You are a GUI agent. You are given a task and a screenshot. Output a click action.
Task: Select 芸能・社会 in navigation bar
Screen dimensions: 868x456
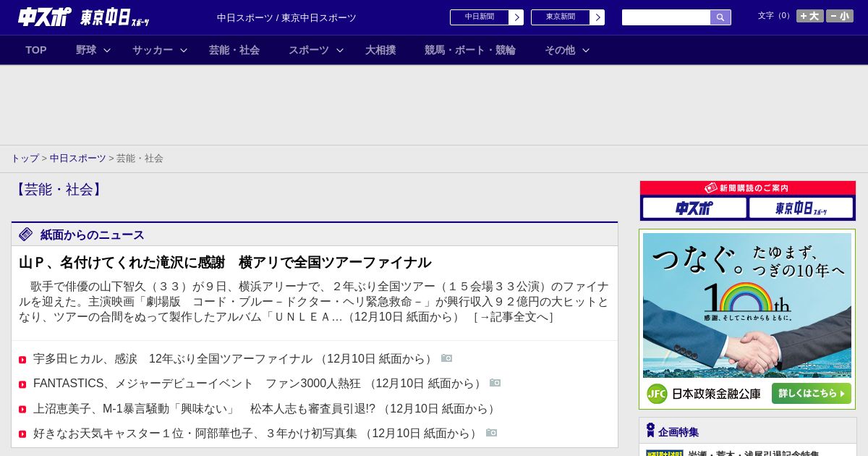(x=234, y=50)
